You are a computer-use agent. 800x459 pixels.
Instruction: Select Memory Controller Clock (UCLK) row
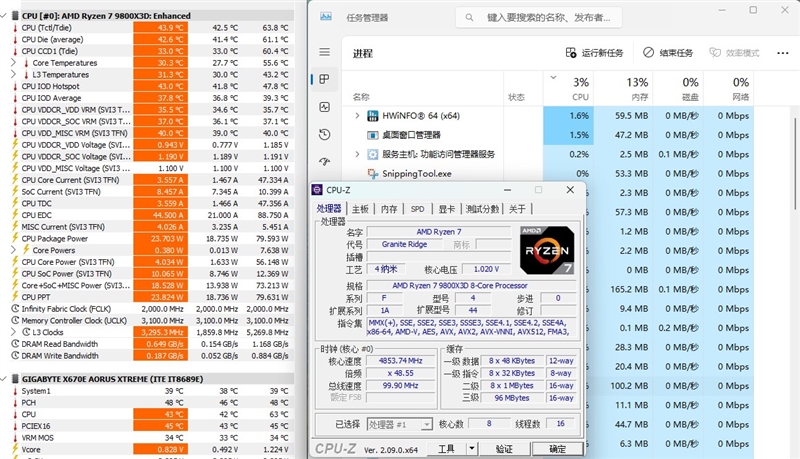[152, 320]
